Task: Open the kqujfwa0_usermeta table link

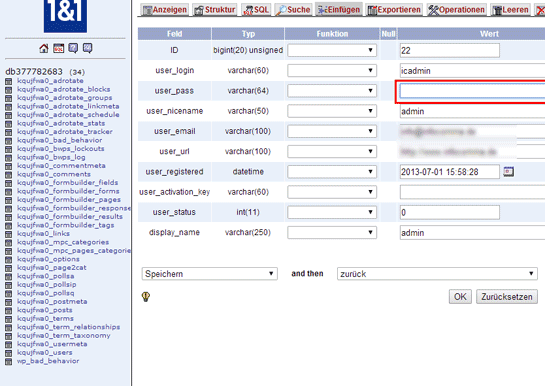Action: click(52, 344)
